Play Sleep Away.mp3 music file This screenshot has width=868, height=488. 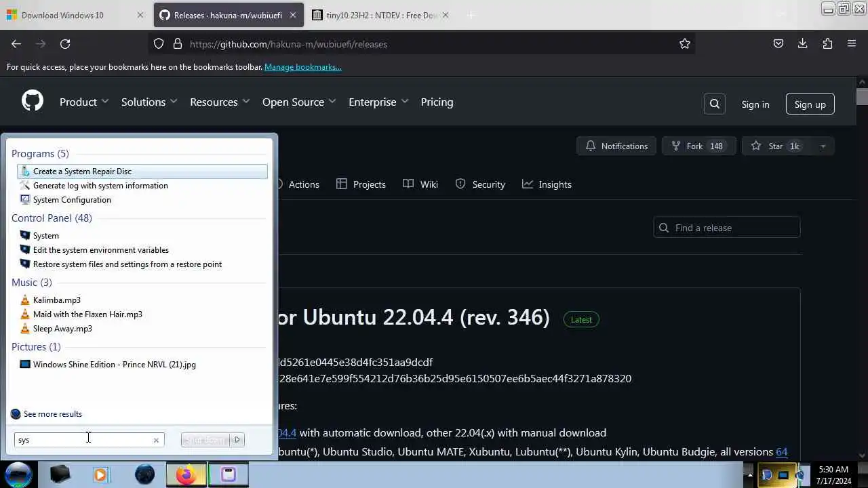(62, 329)
